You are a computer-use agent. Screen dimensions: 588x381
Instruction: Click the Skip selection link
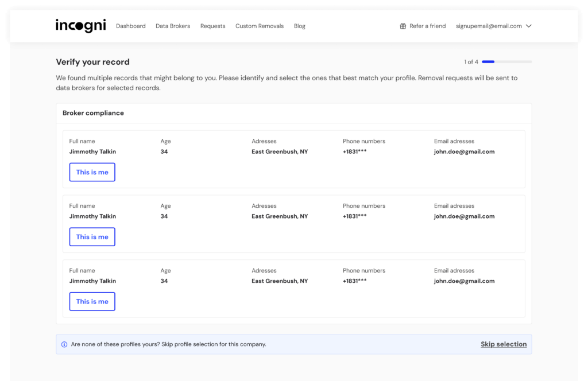[504, 344]
